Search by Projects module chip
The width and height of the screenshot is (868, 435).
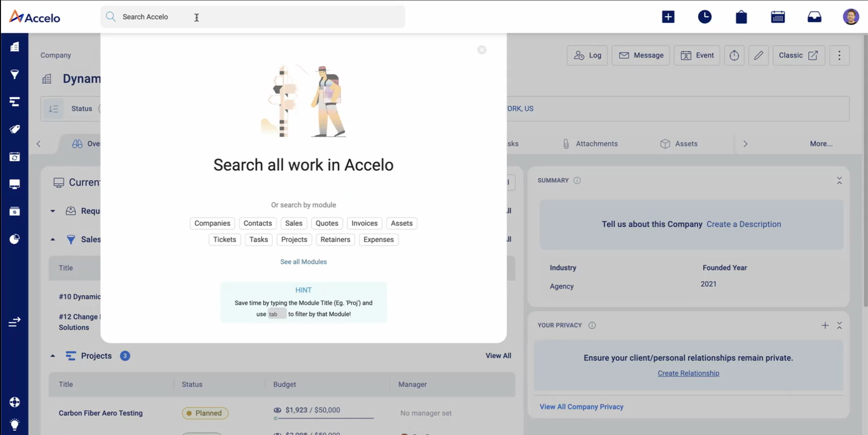click(x=294, y=240)
